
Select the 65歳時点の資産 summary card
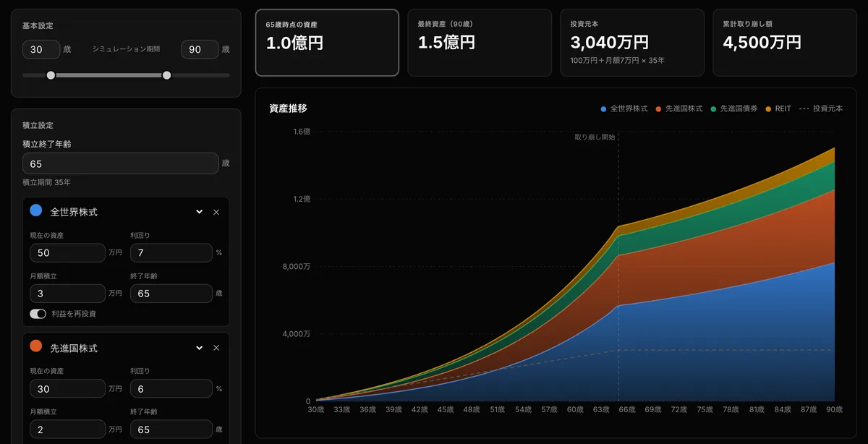327,43
